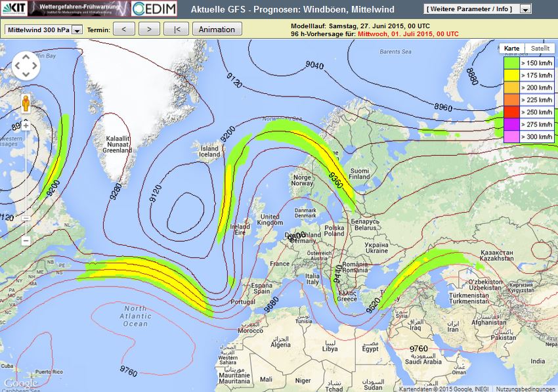The height and width of the screenshot is (392, 558).
Task: Click the Google logo on the map
Action: pos(20,383)
